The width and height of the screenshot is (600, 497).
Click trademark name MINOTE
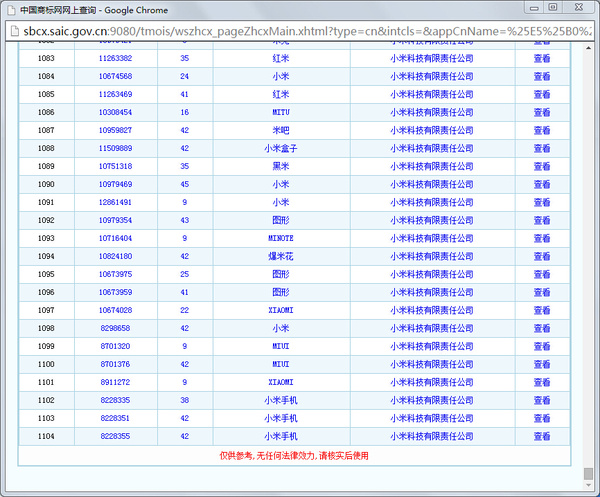pyautogui.click(x=281, y=238)
